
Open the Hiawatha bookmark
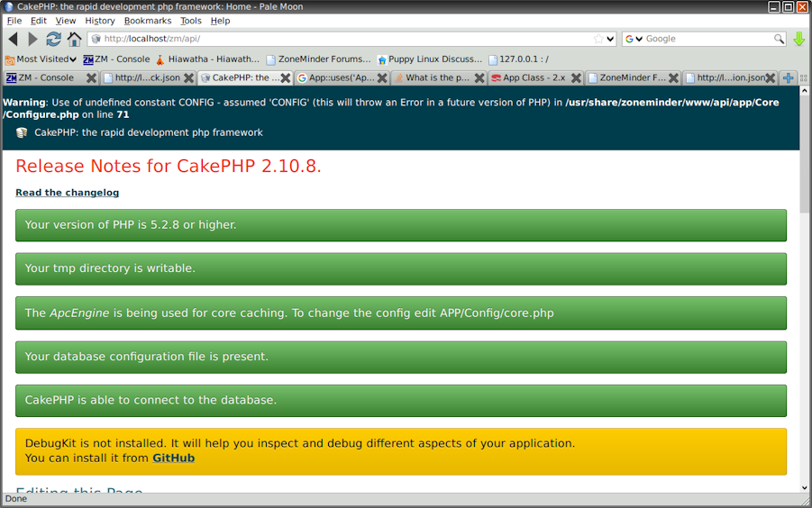click(x=207, y=59)
